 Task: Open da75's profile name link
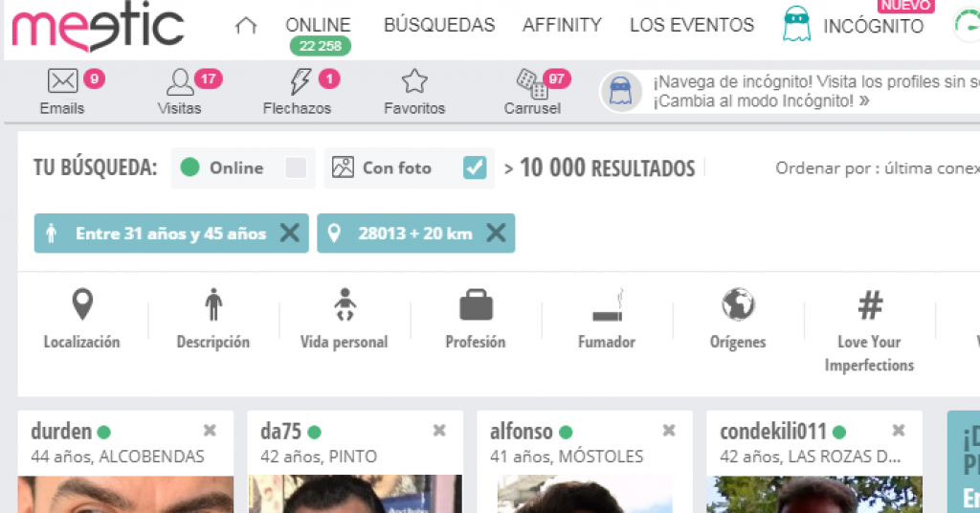(x=280, y=431)
